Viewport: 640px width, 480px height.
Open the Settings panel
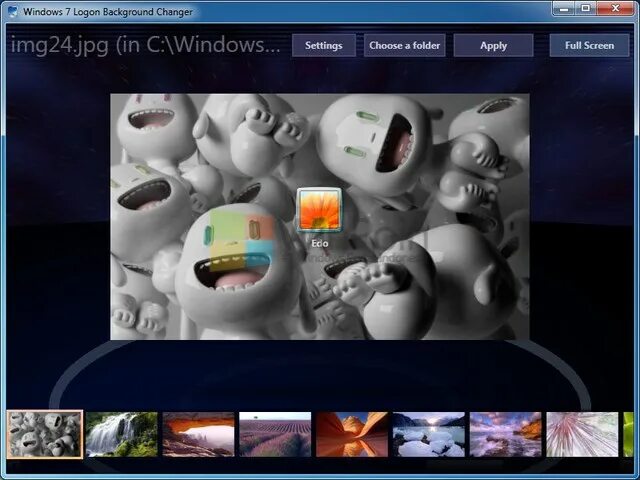(x=324, y=45)
